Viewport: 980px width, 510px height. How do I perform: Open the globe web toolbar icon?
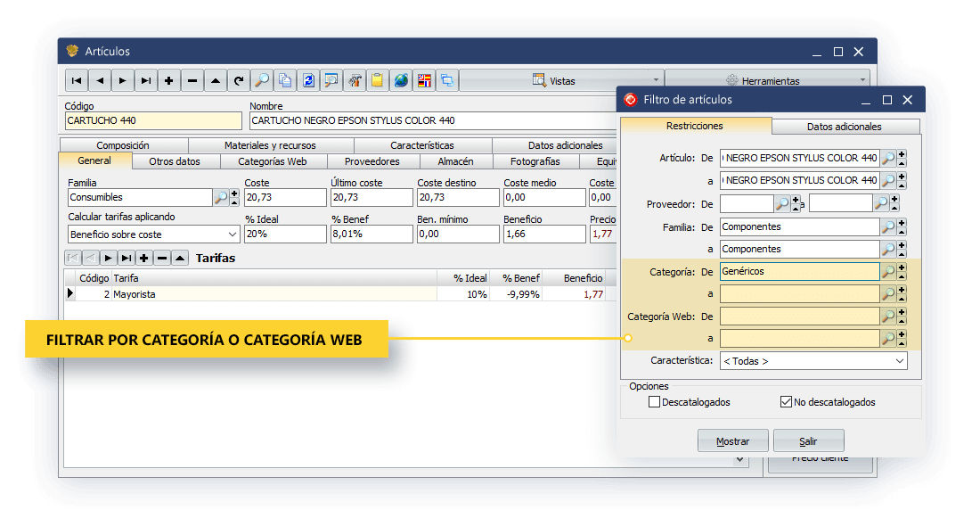[401, 80]
